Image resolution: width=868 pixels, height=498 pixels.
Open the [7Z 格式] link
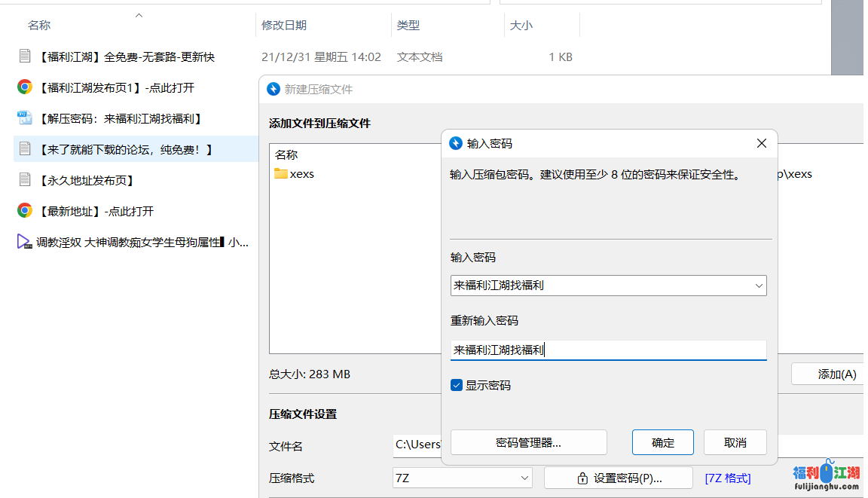coord(727,478)
